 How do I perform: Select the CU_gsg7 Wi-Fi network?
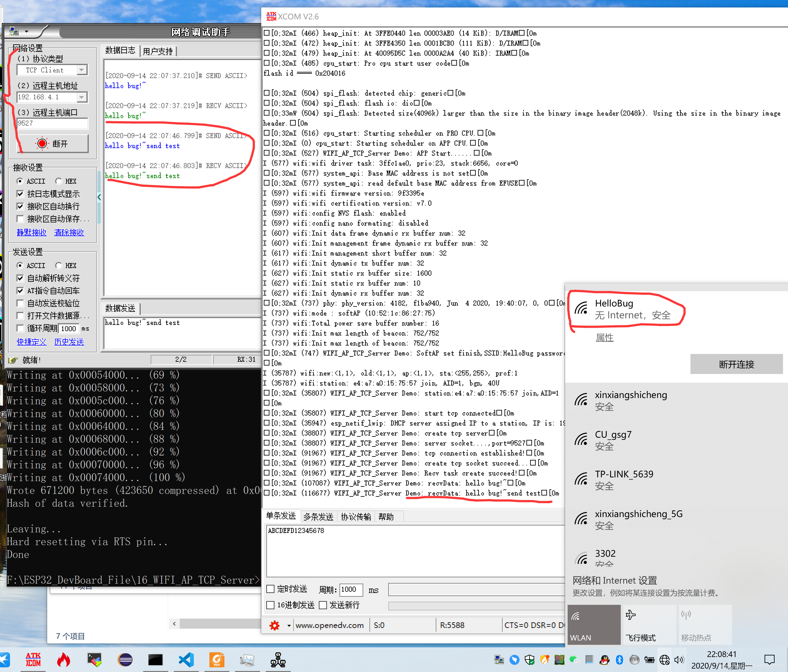[x=676, y=440]
